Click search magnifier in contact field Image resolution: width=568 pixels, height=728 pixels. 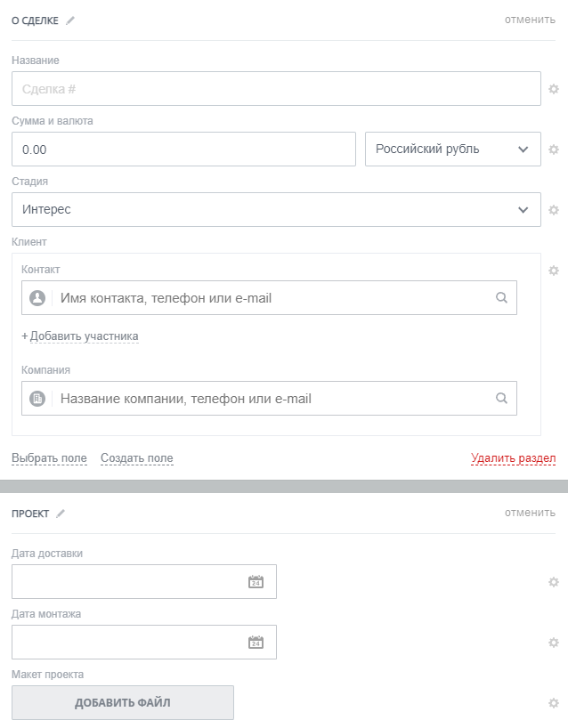point(501,298)
